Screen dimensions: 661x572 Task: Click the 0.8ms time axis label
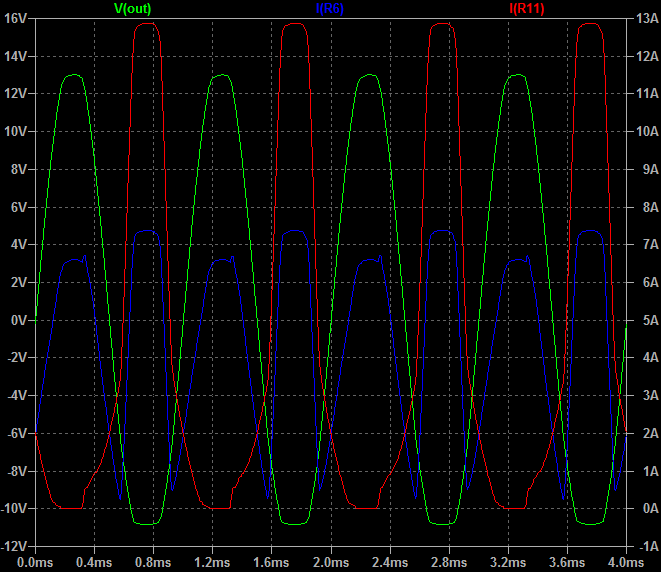[153, 562]
